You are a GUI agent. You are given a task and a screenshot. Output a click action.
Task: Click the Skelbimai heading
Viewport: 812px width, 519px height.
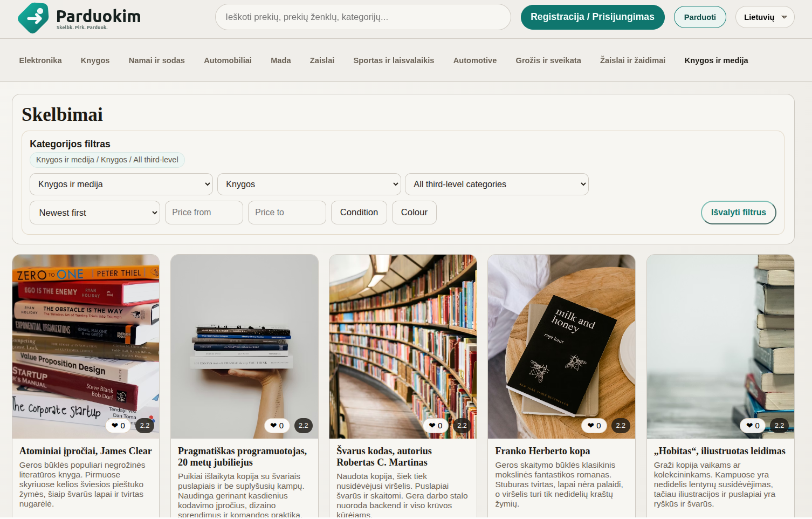pyautogui.click(x=62, y=114)
